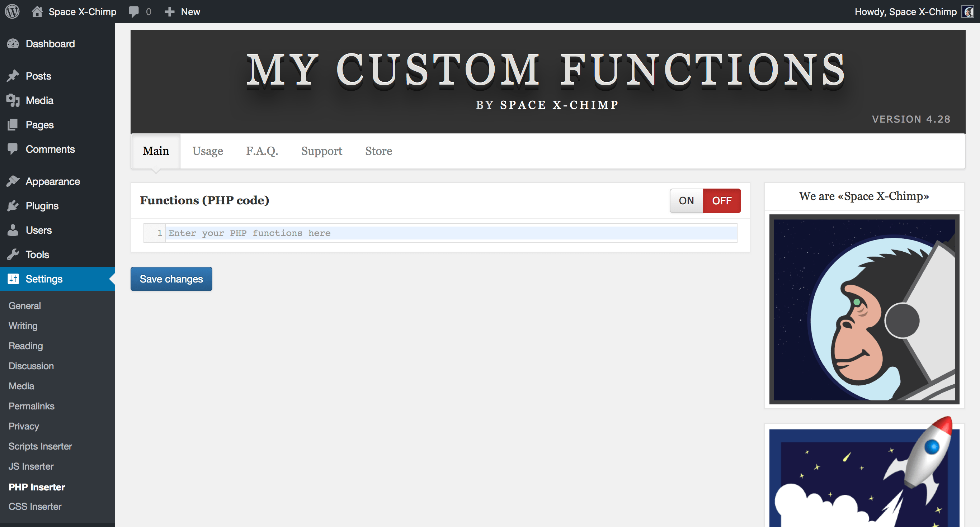Click the WordPress logo icon
This screenshot has width=980, height=527.
pos(12,11)
